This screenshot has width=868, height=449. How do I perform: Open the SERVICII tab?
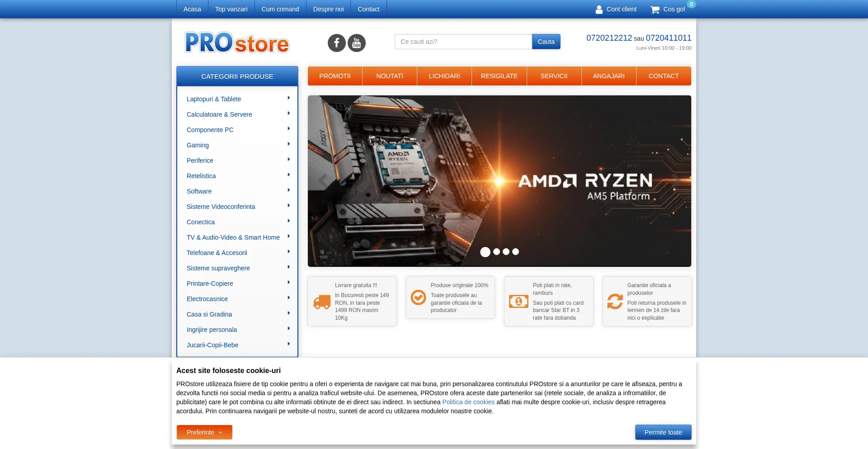pyautogui.click(x=554, y=76)
